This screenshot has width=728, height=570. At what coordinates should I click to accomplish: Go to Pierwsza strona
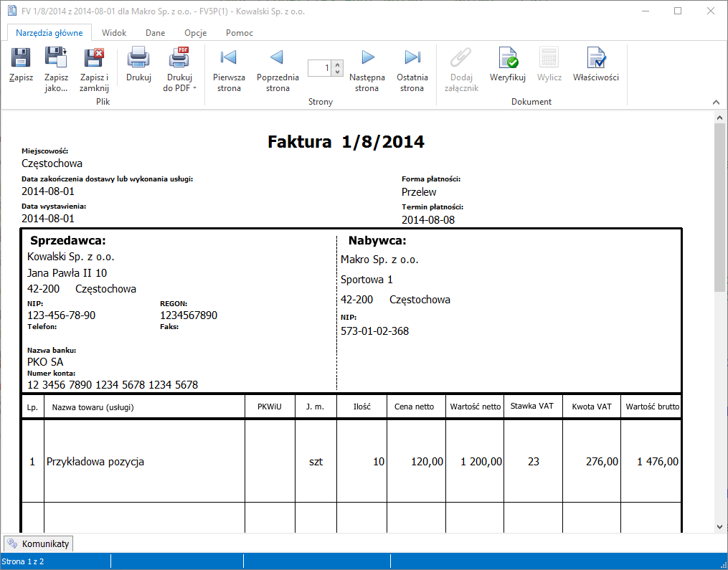[229, 58]
